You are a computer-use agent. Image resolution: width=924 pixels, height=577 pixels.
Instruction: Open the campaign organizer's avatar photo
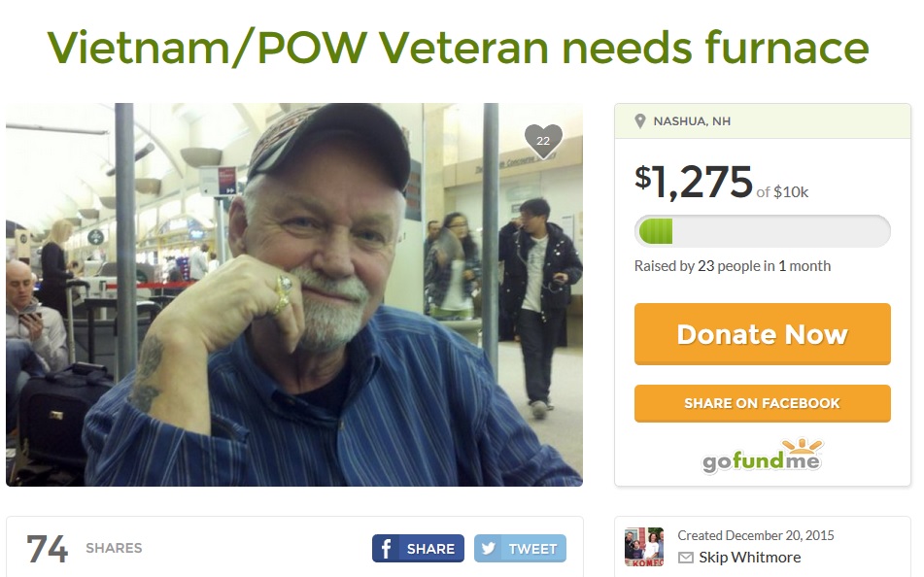(644, 547)
